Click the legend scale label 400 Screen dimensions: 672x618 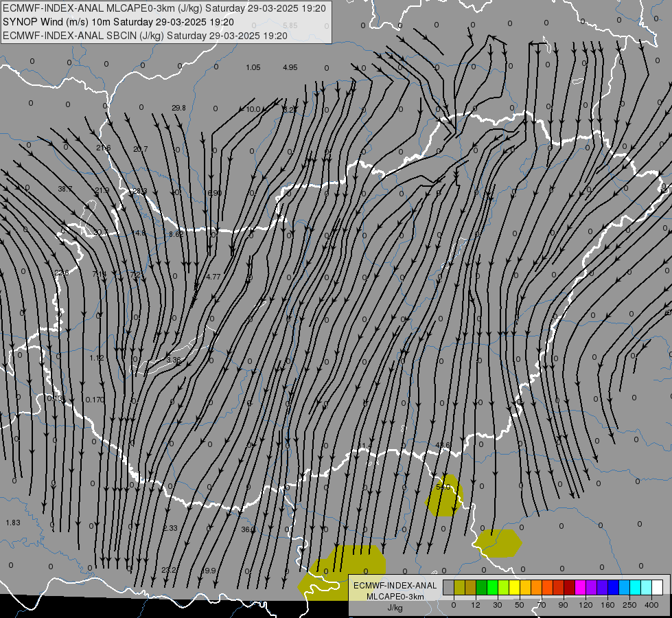[x=651, y=605]
